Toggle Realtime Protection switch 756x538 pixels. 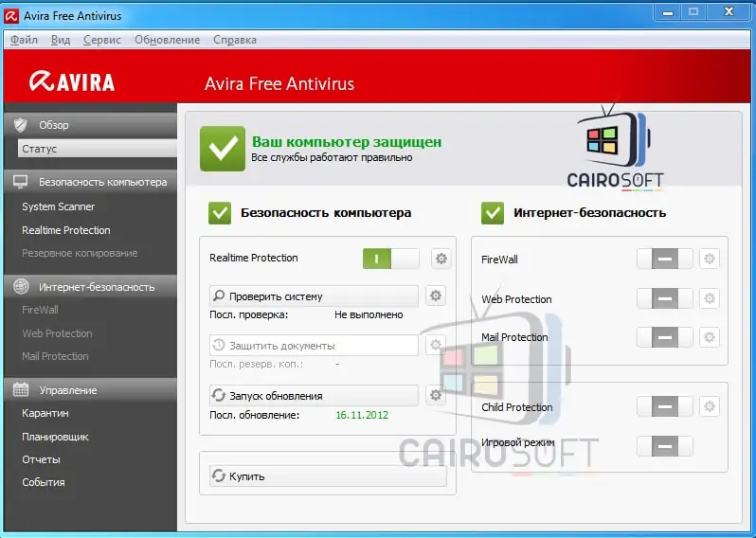pyautogui.click(x=390, y=259)
